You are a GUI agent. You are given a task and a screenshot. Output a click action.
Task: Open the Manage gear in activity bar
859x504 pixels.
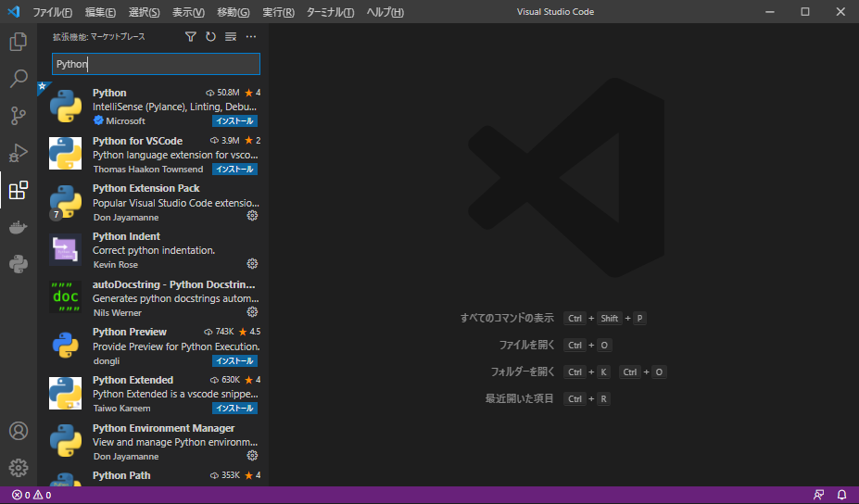[x=19, y=468]
